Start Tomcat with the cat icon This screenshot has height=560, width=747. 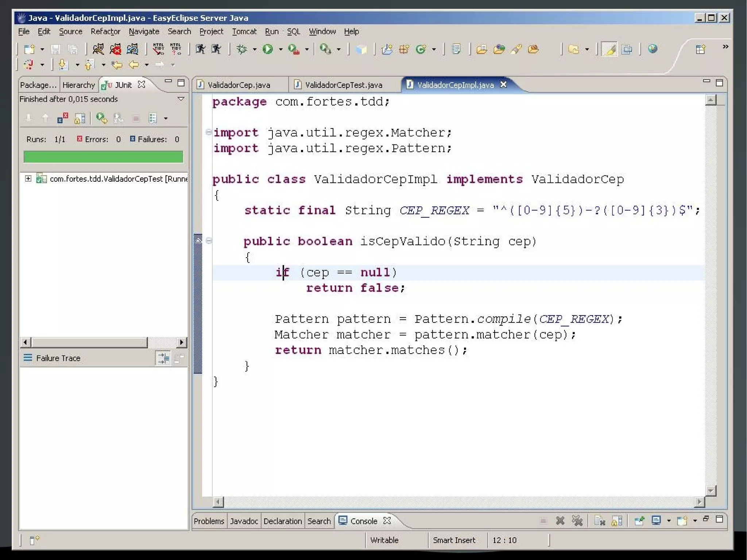click(98, 49)
